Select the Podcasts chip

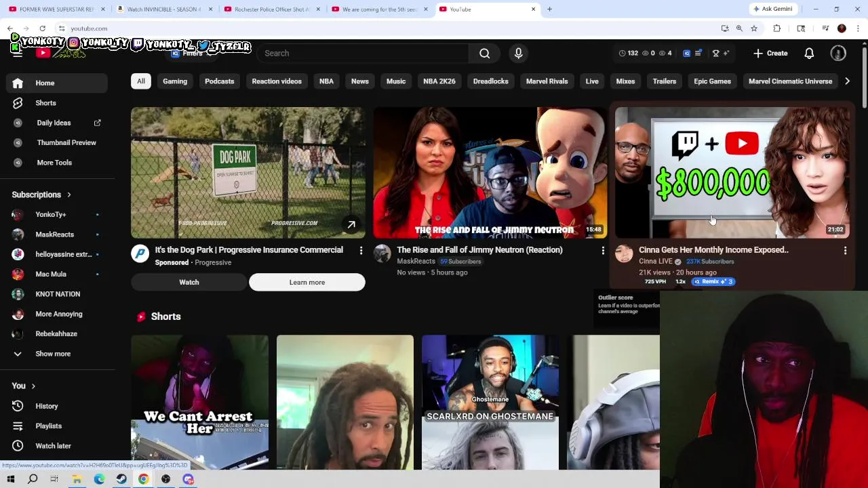pyautogui.click(x=219, y=81)
